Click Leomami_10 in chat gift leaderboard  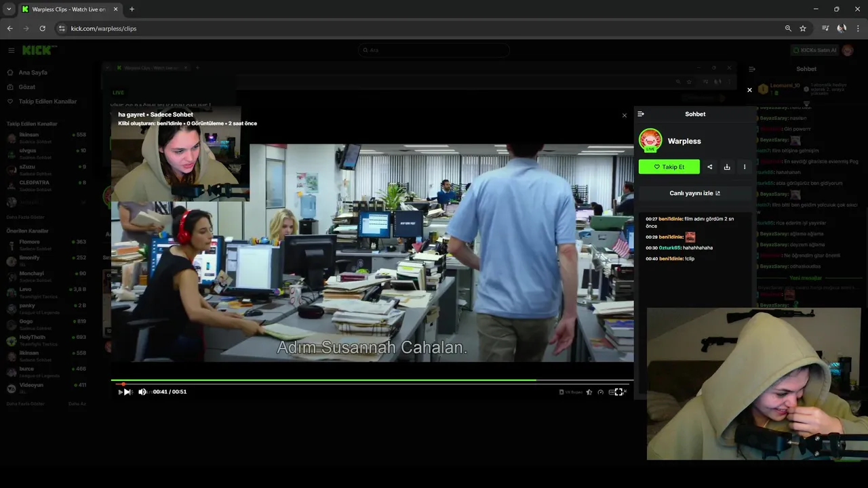(x=785, y=86)
